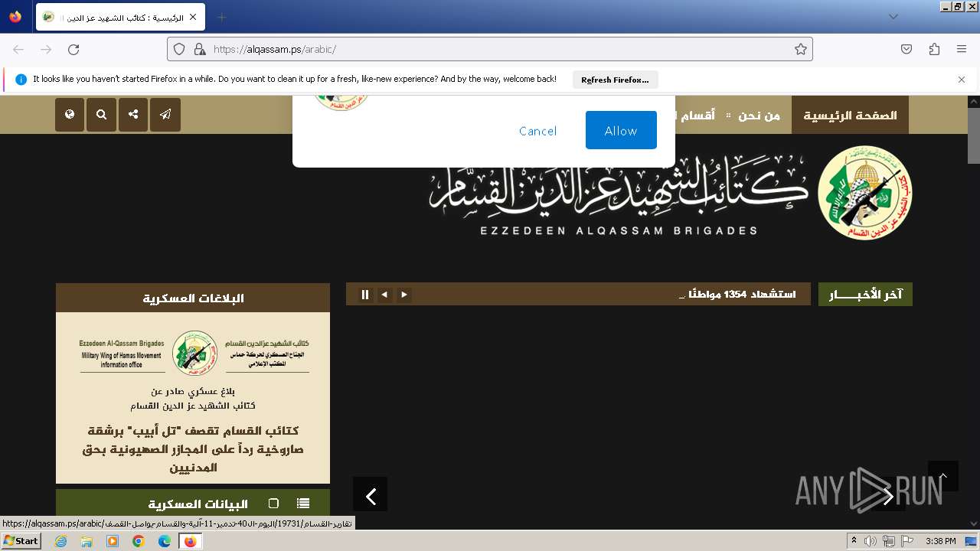Open the Extensions puzzle icon
This screenshot has width=980, height=551.
[934, 49]
